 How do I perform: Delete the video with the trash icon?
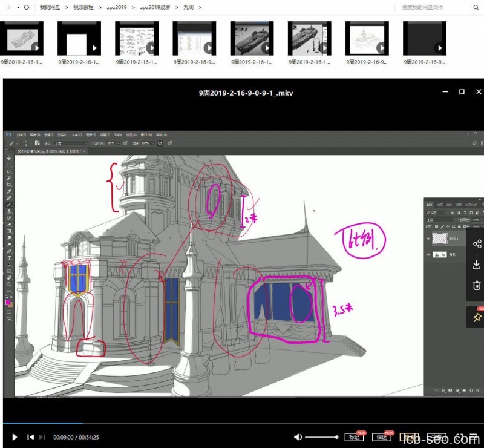pyautogui.click(x=477, y=285)
